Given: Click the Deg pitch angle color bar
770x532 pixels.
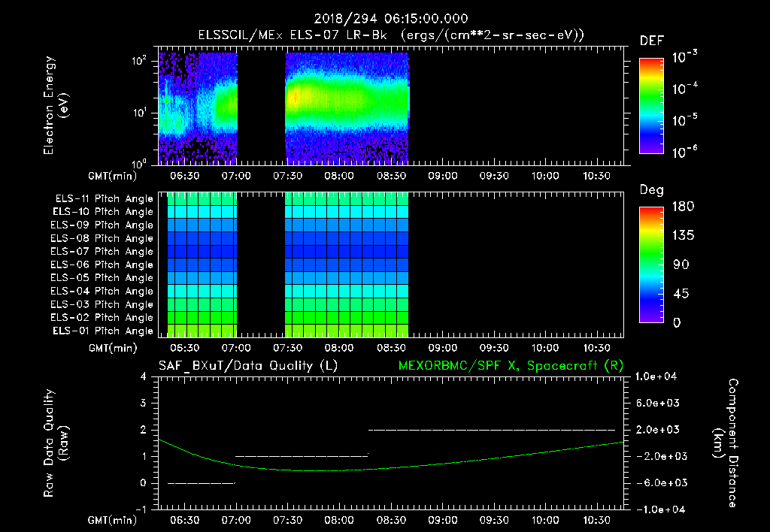Looking at the screenshot, I should point(651,264).
